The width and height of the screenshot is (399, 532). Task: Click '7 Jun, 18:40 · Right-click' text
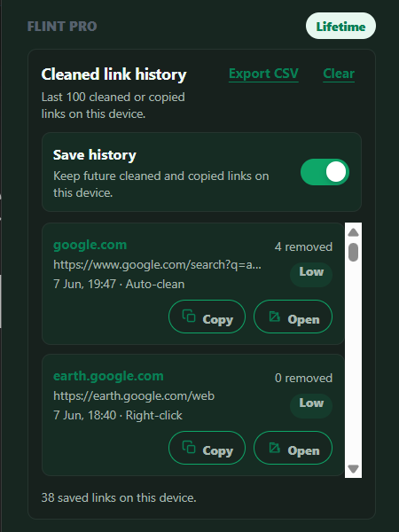point(118,415)
